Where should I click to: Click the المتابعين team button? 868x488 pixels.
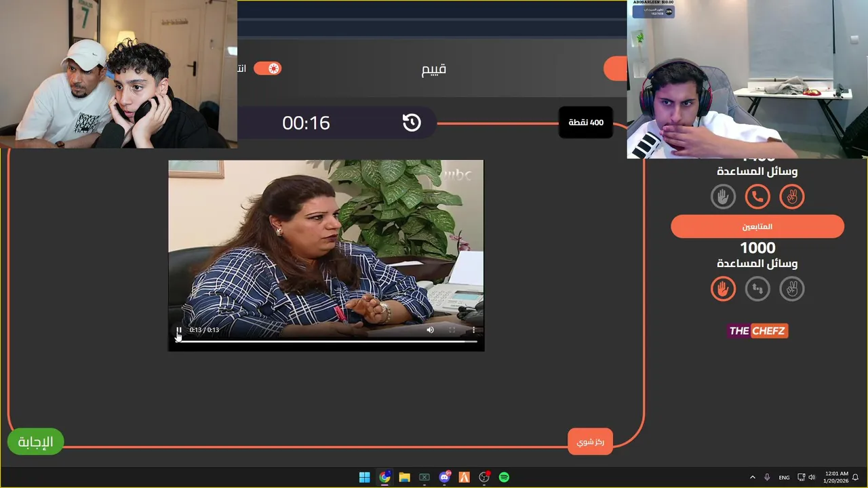pyautogui.click(x=757, y=226)
